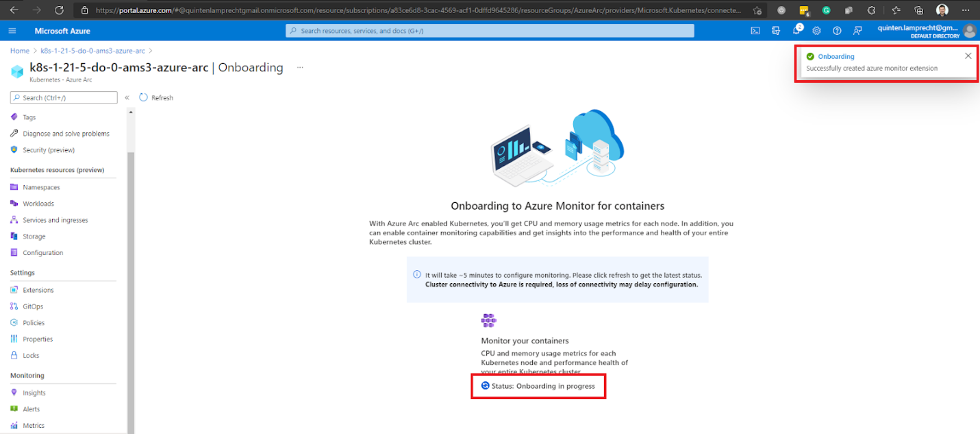
Task: Focus the global search resources box
Action: (490, 31)
